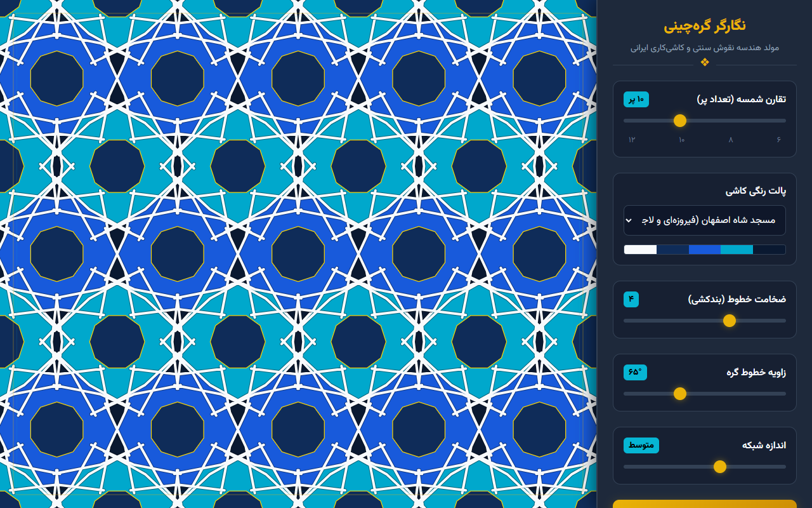Click the شمسه symmetry slider handle
The image size is (812, 508).
[680, 121]
